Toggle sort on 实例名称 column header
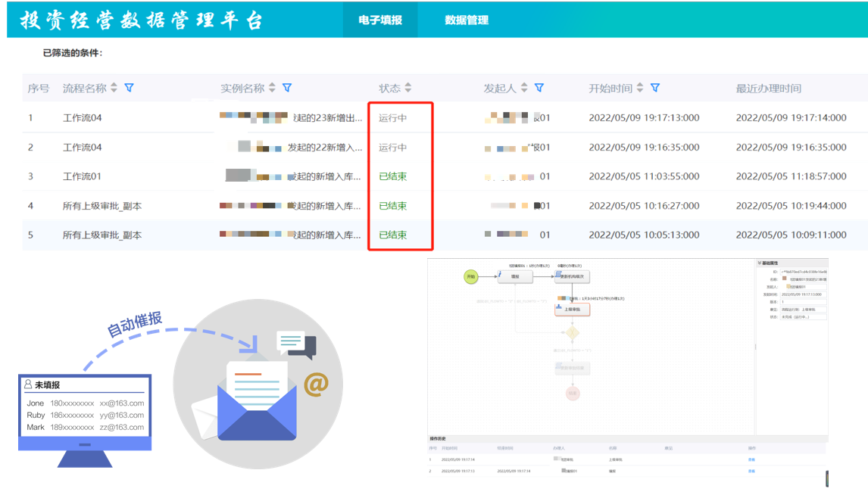The height and width of the screenshot is (495, 868). pyautogui.click(x=273, y=87)
